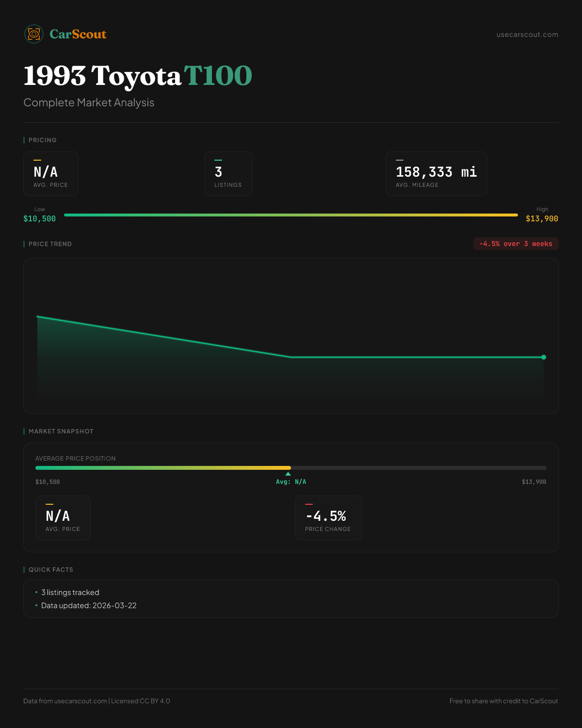
Task: Click the low-to-high price range bar
Action: point(291,215)
